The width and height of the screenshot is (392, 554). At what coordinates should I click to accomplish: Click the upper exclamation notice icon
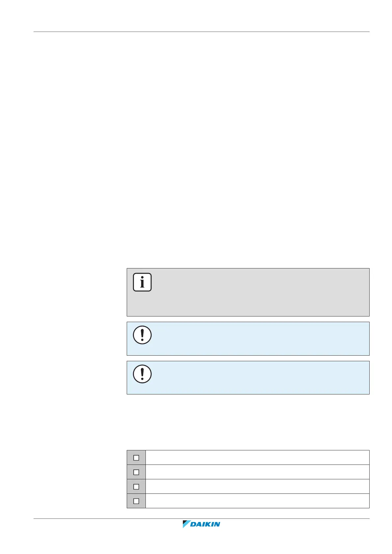(142, 335)
